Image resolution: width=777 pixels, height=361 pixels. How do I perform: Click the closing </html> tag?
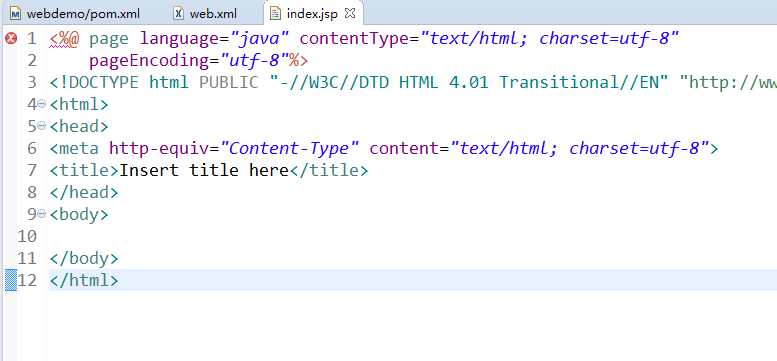click(84, 280)
